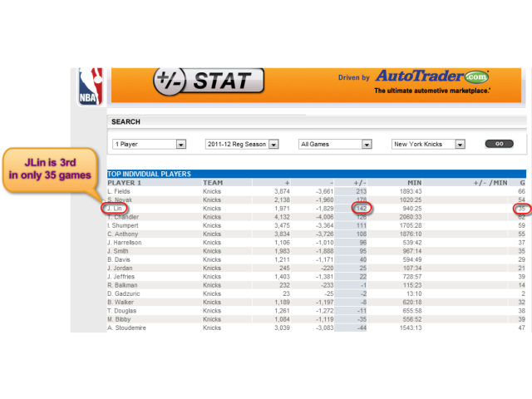The height and width of the screenshot is (399, 532).
Task: Click the 2060:33 minutes value for Chandler
Action: [411, 217]
